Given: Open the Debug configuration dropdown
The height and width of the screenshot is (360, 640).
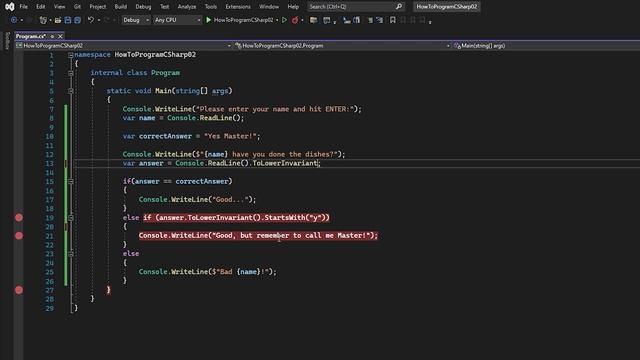Looking at the screenshot, I should 136,20.
